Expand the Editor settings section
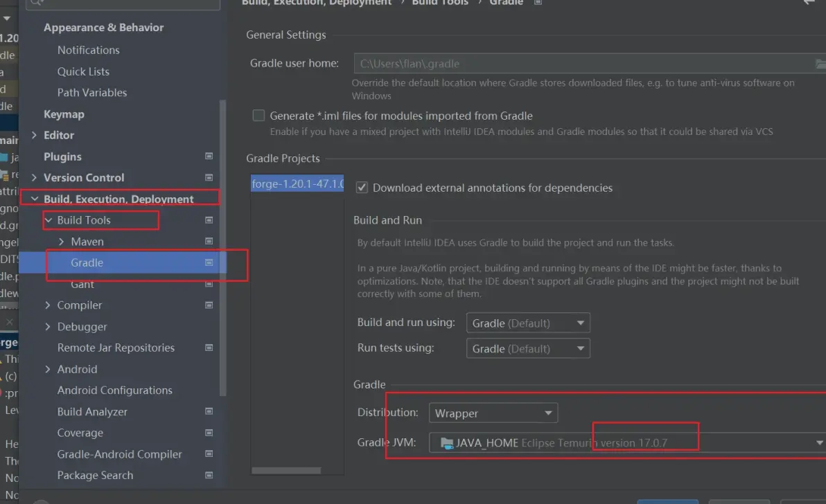 [x=34, y=136]
